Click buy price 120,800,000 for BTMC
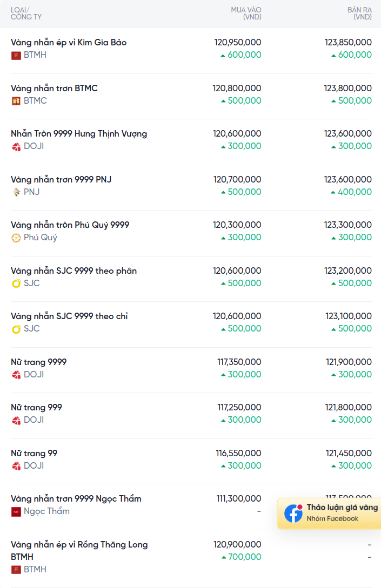 pyautogui.click(x=237, y=89)
